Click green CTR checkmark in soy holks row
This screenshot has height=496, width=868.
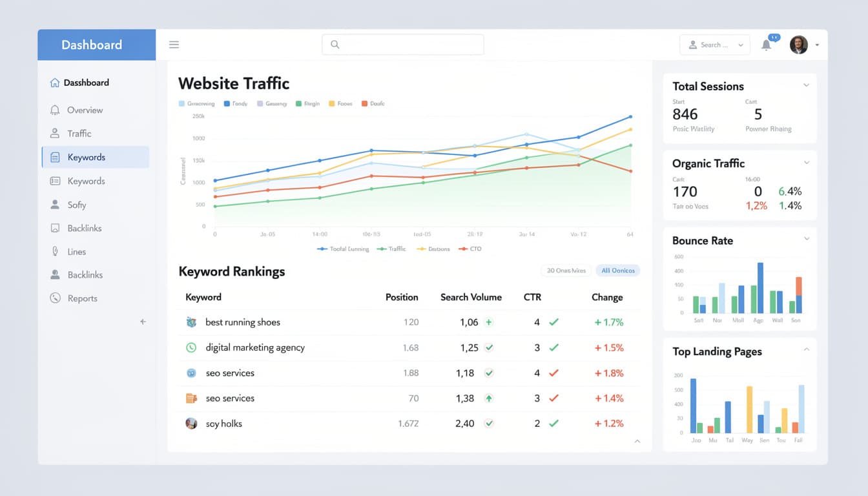[x=553, y=424]
